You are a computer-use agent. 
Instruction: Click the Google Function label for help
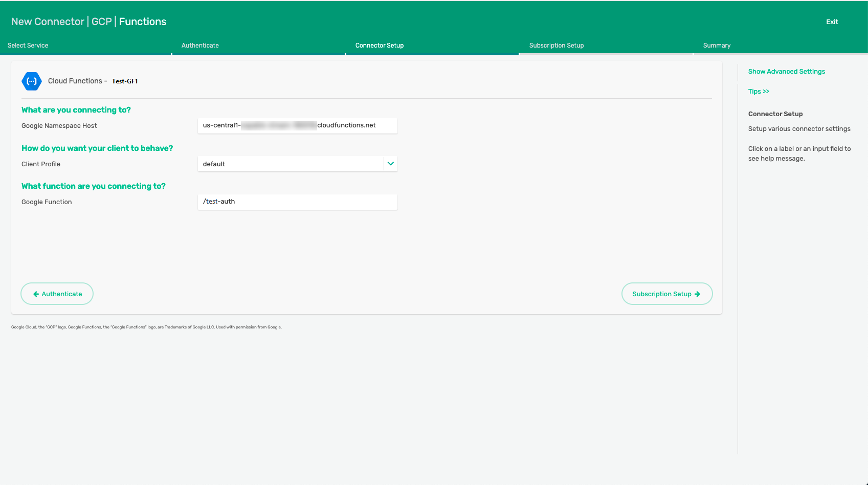47,202
